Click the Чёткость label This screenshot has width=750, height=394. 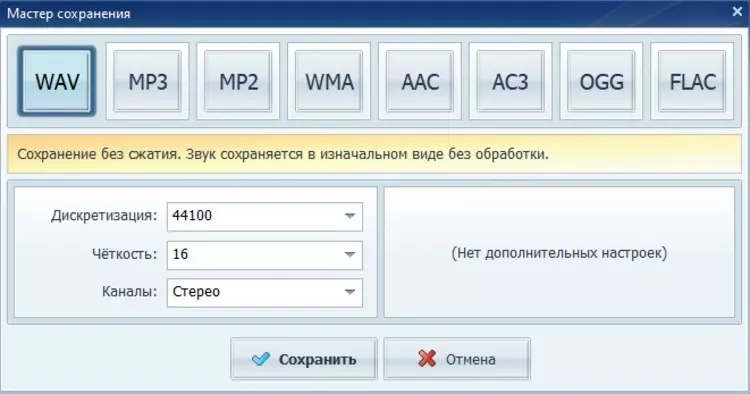(124, 254)
